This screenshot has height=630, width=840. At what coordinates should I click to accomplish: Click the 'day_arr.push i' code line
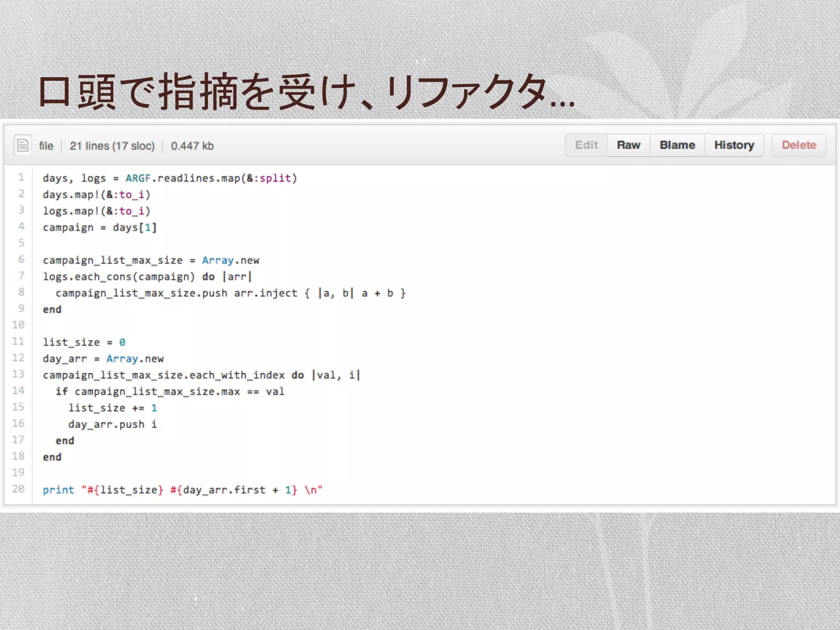(x=112, y=425)
